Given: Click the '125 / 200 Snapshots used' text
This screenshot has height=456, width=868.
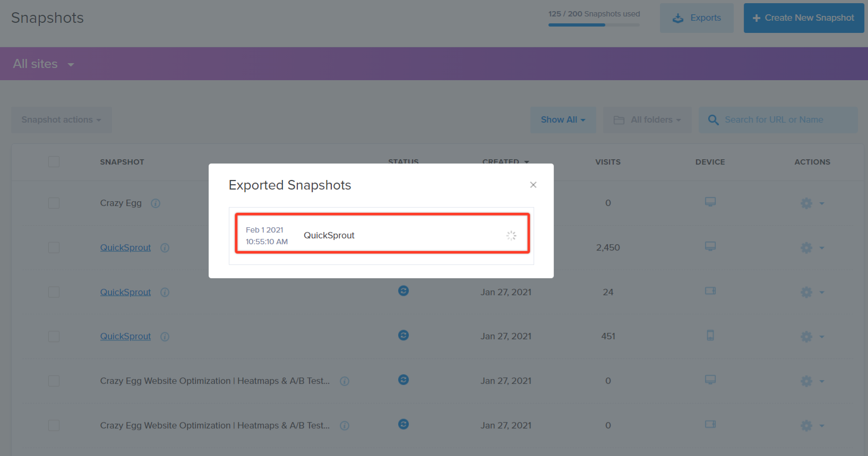Looking at the screenshot, I should 594,14.
